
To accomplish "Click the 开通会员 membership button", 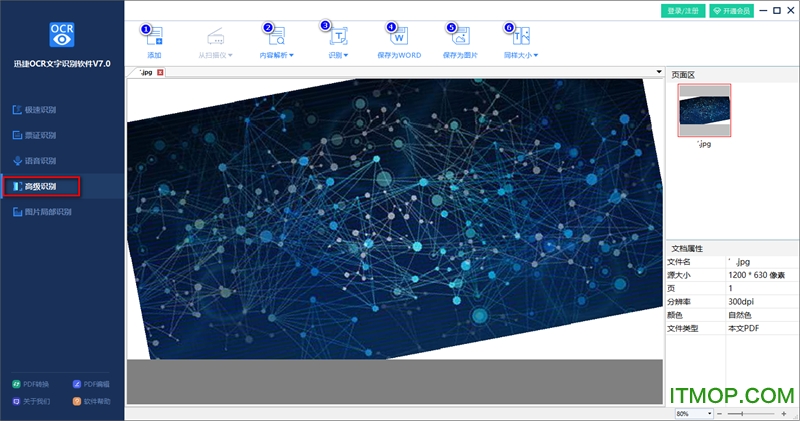I will (731, 10).
